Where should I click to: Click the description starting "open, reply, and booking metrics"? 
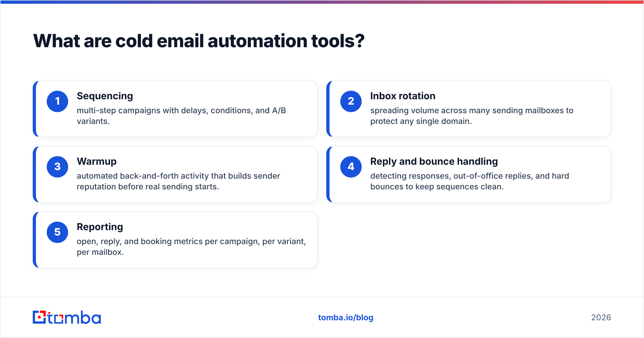pyautogui.click(x=191, y=247)
